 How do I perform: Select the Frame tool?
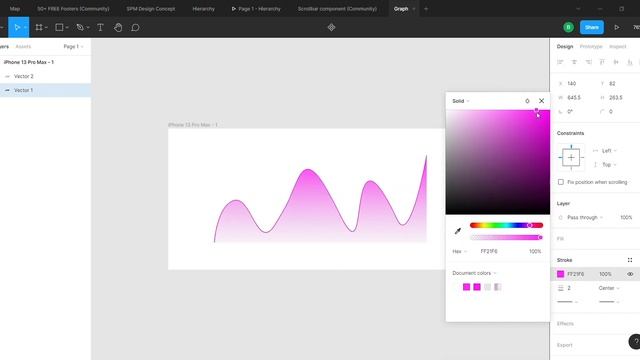[39, 27]
